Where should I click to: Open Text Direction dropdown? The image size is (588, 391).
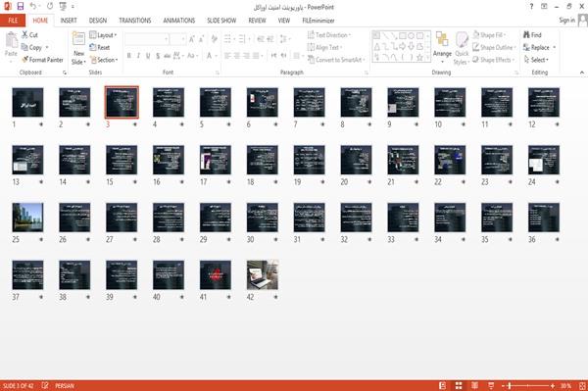(329, 35)
